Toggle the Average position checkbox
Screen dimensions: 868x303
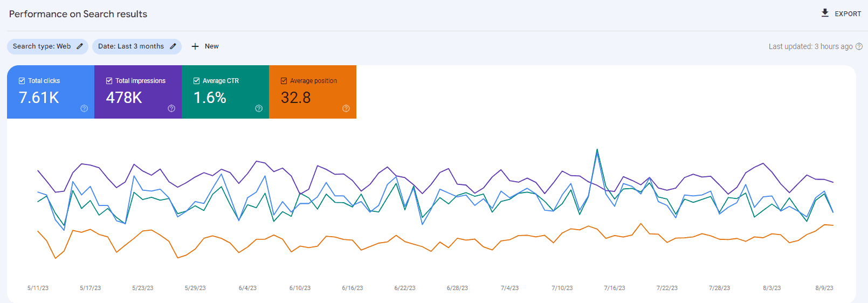point(284,81)
